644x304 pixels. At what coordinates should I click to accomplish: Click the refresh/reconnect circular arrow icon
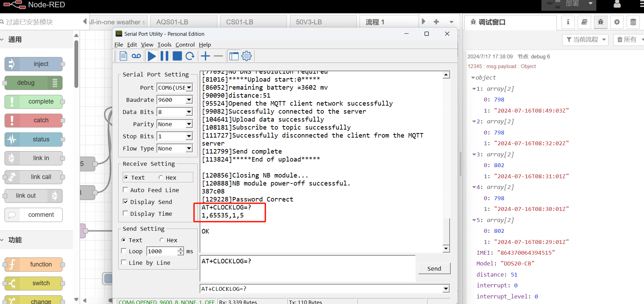(x=190, y=56)
